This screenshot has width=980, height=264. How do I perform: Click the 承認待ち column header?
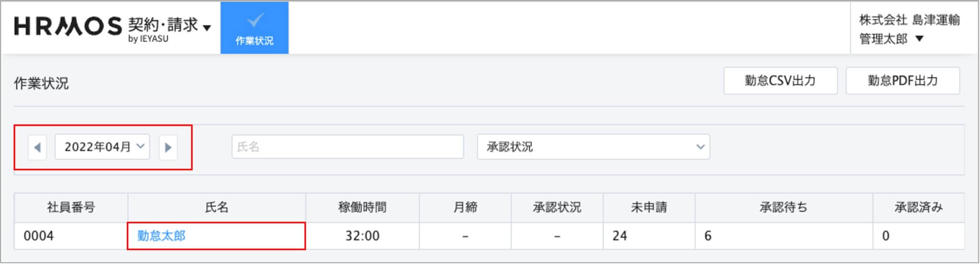[x=783, y=208]
